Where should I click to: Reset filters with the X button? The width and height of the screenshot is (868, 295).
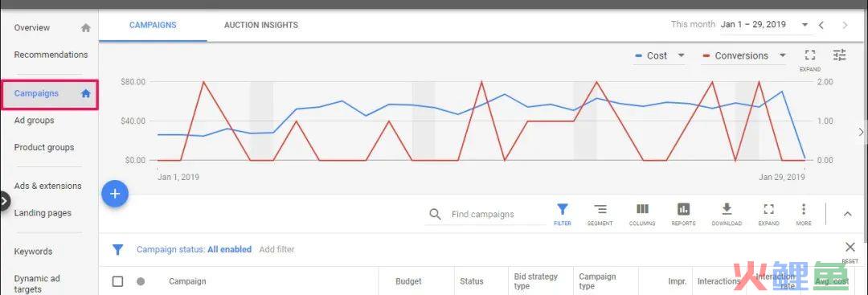pos(850,248)
